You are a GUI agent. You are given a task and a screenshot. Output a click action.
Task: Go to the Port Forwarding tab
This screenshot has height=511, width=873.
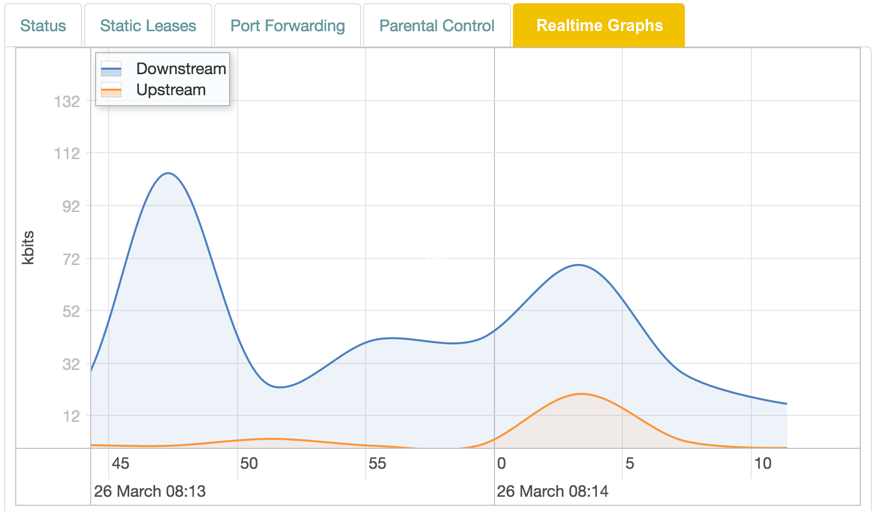click(x=287, y=26)
